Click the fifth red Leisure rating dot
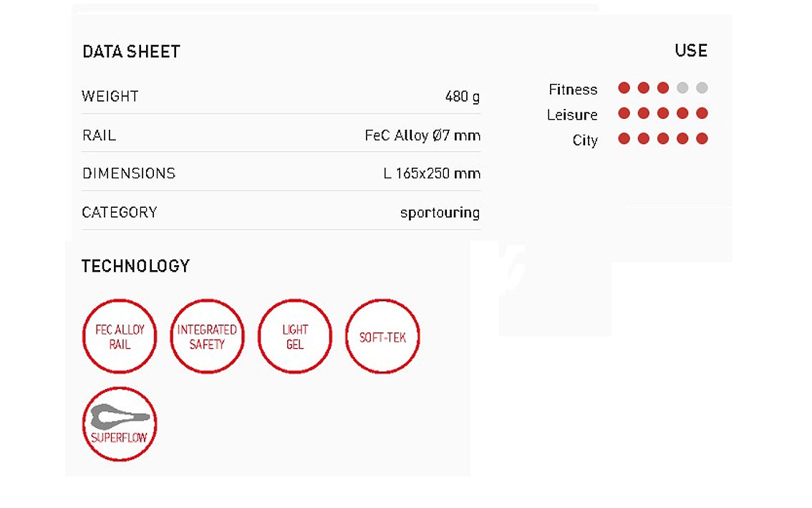 [x=702, y=113]
